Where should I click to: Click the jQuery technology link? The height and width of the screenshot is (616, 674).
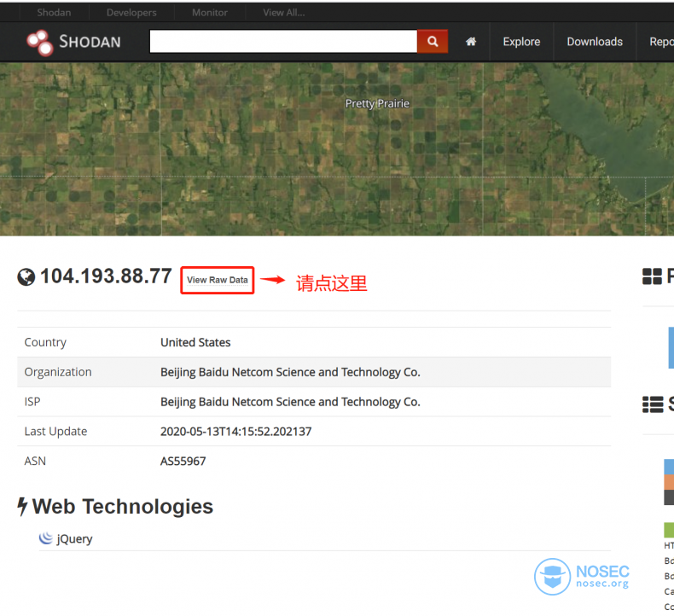(x=74, y=539)
